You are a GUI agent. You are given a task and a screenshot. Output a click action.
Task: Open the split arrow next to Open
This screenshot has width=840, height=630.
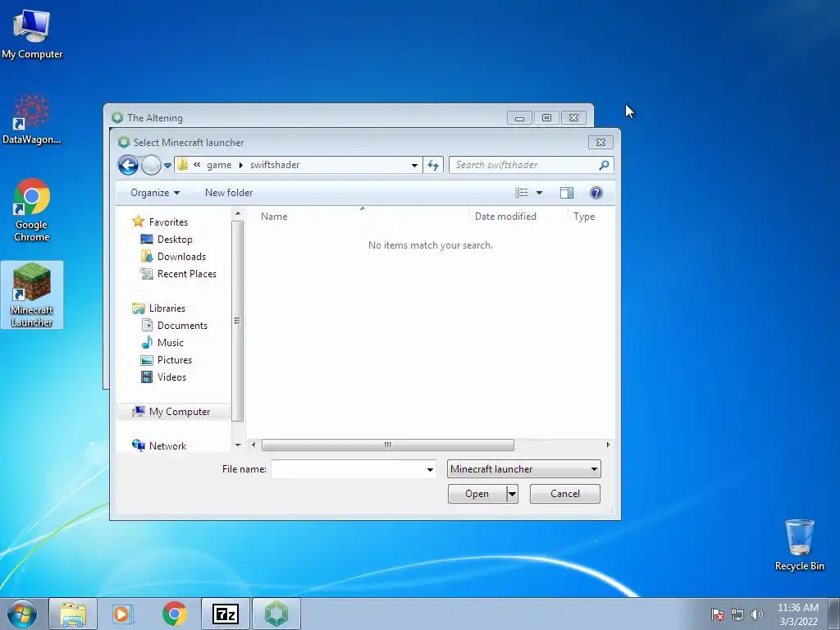click(512, 494)
